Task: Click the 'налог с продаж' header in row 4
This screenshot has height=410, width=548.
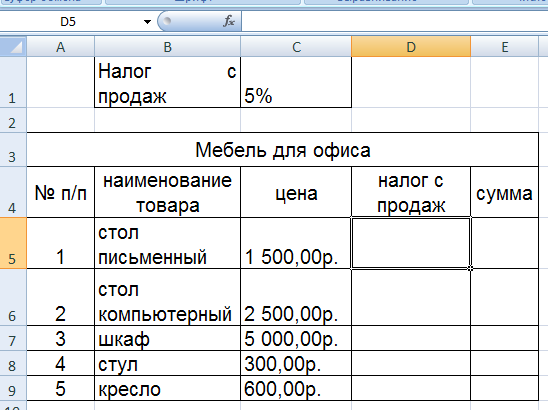Action: (x=411, y=192)
